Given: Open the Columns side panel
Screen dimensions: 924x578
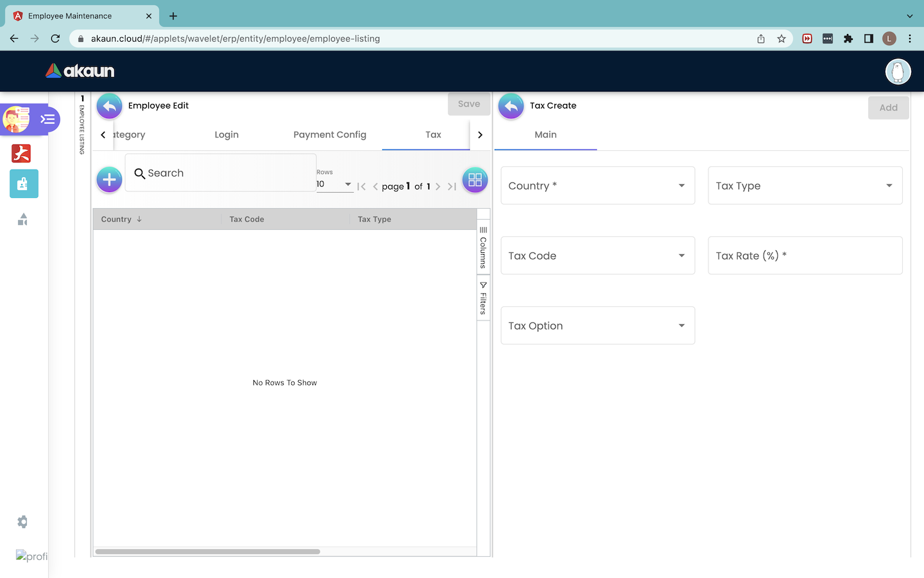Looking at the screenshot, I should [x=483, y=248].
